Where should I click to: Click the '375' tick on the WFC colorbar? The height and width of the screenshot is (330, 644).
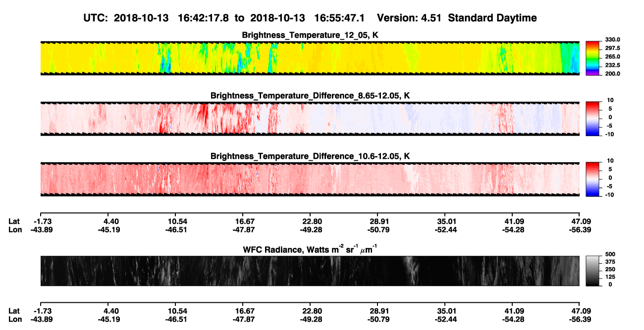(609, 262)
